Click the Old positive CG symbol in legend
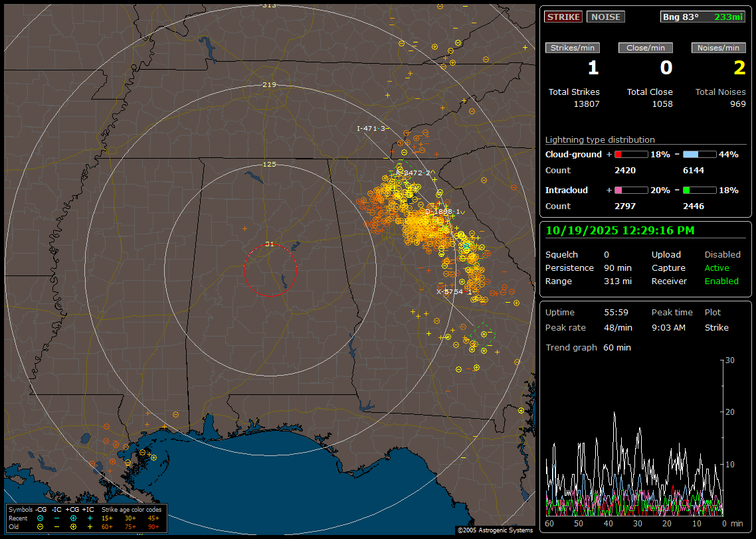The image size is (756, 539). coord(73,526)
